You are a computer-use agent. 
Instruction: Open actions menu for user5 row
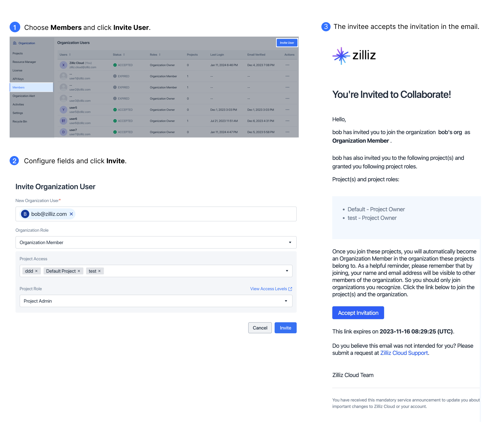[x=287, y=110]
